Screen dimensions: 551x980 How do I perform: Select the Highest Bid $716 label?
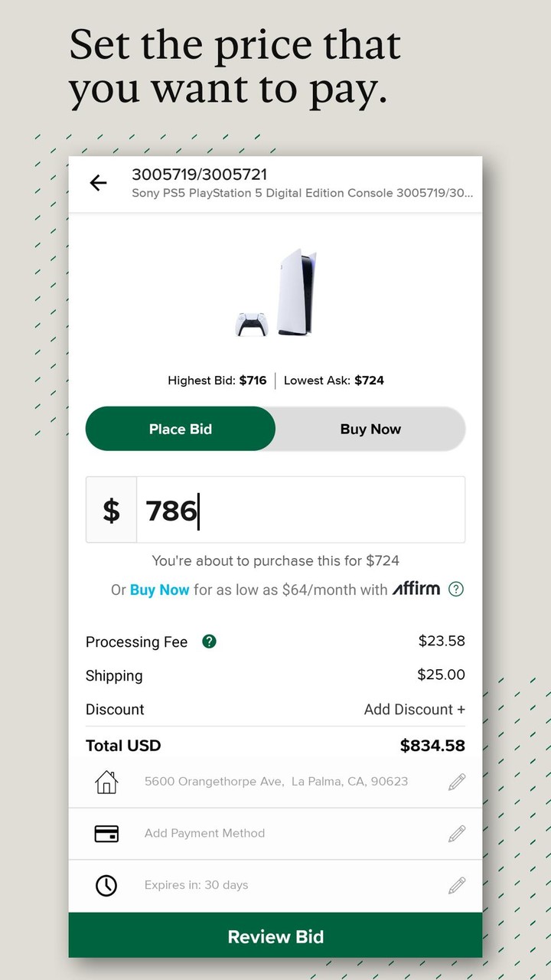217,380
